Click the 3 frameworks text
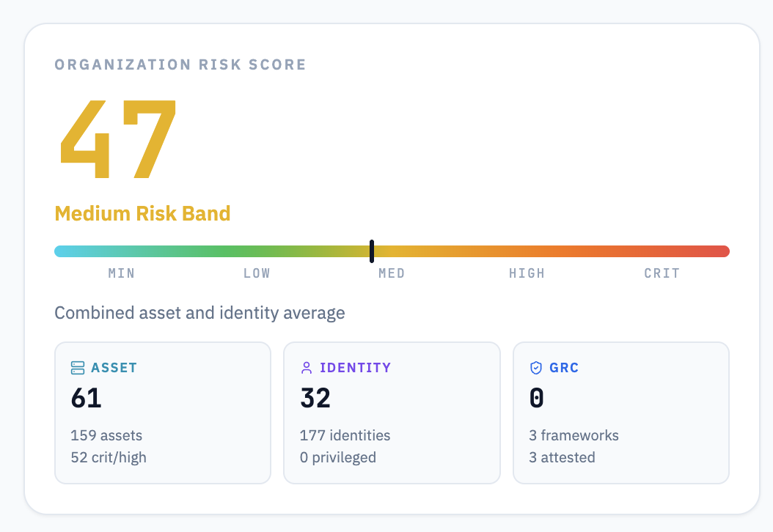This screenshot has width=773, height=532. pos(574,435)
